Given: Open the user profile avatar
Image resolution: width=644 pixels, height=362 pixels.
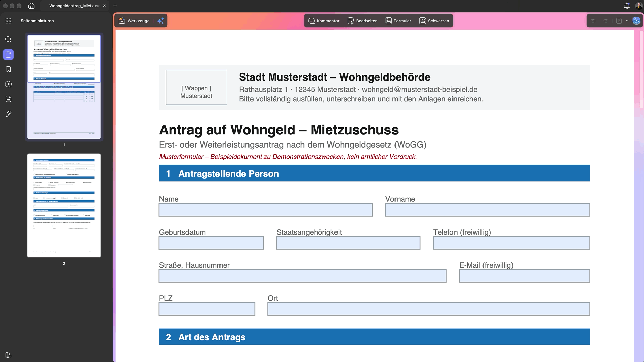Looking at the screenshot, I should [x=639, y=6].
